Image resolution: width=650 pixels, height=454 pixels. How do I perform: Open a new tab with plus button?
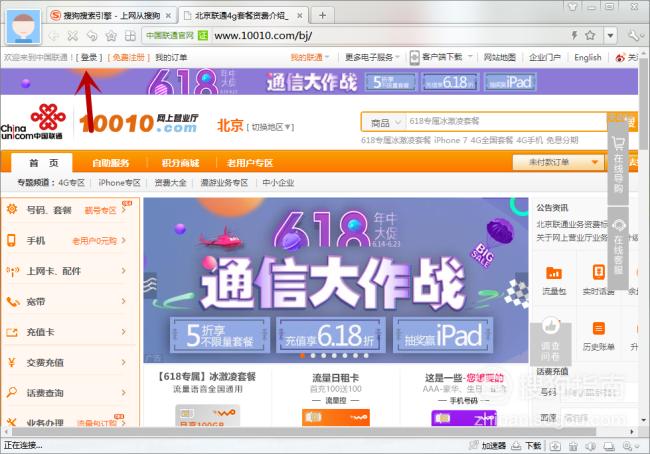322,16
